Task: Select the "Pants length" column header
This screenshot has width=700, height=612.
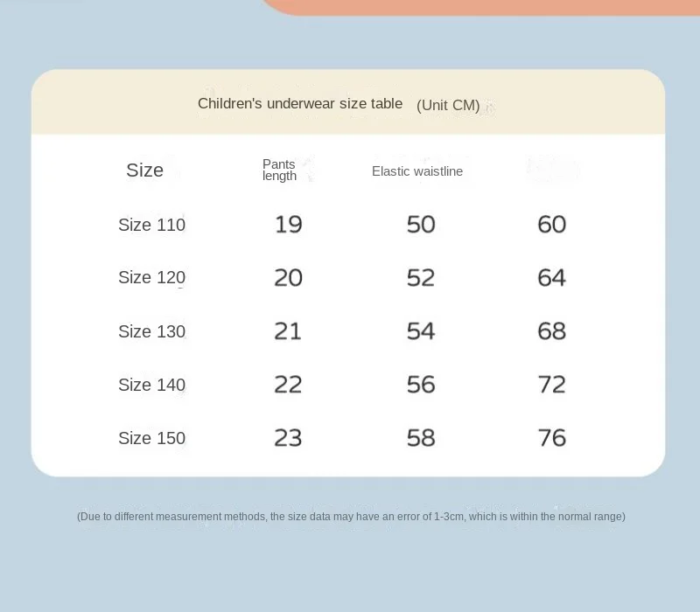Action: pos(279,170)
